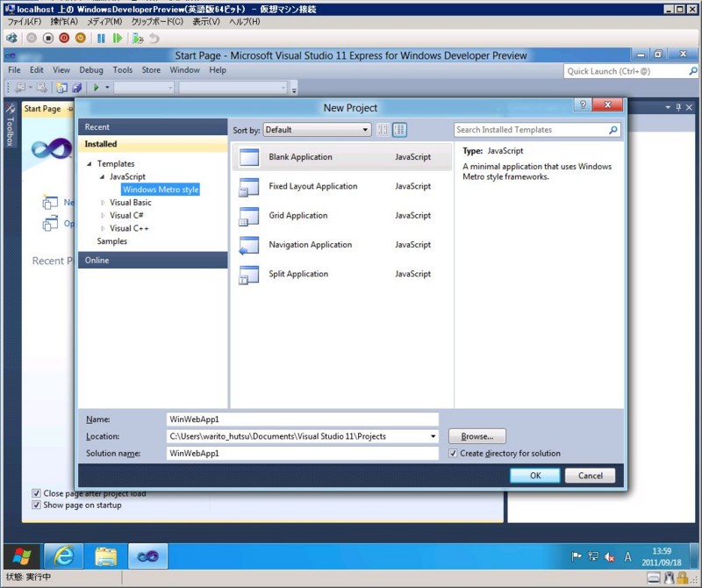Open the Window menu
The height and width of the screenshot is (588, 702).
184,70
